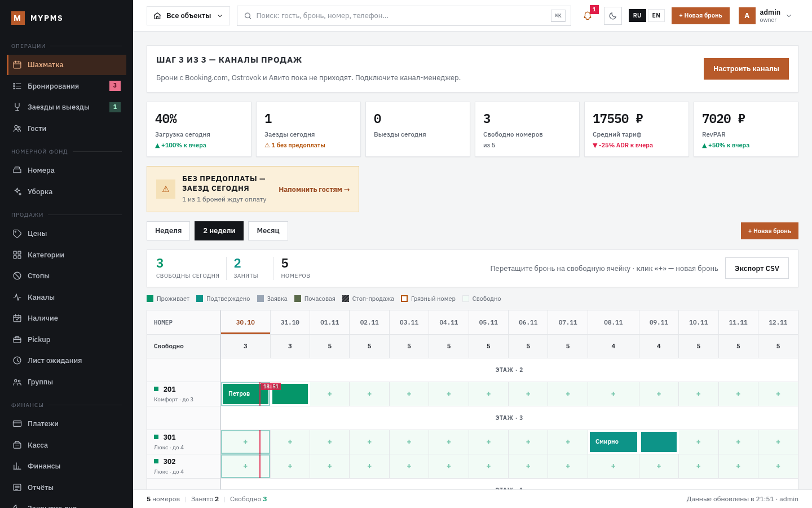Click the Проживает green legend swatch
Screen dimensions: 812x508
click(150, 299)
